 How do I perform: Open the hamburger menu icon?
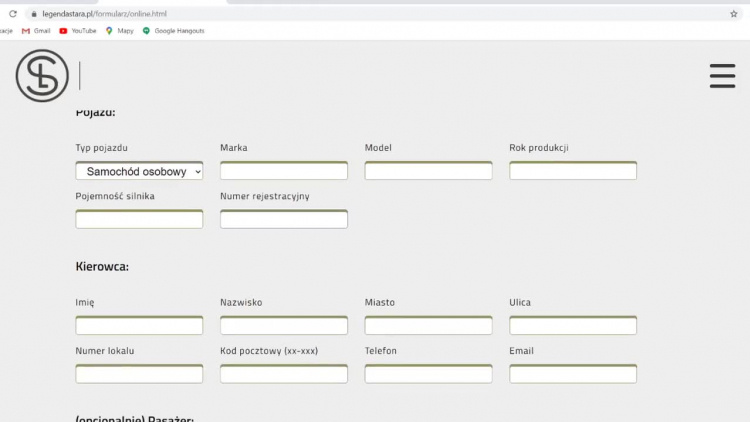click(x=722, y=76)
